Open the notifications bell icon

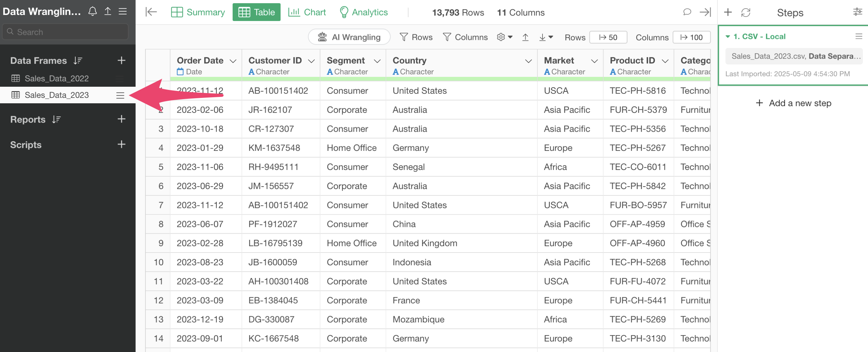tap(93, 11)
